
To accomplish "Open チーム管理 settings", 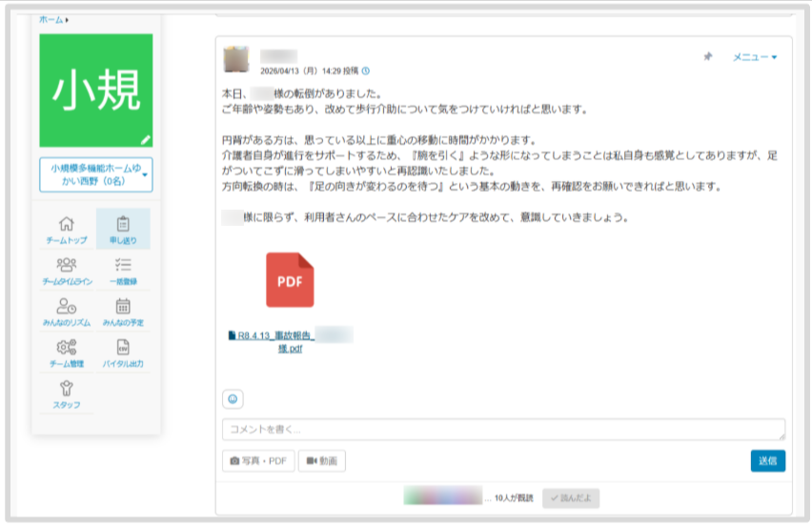I will 67,354.
